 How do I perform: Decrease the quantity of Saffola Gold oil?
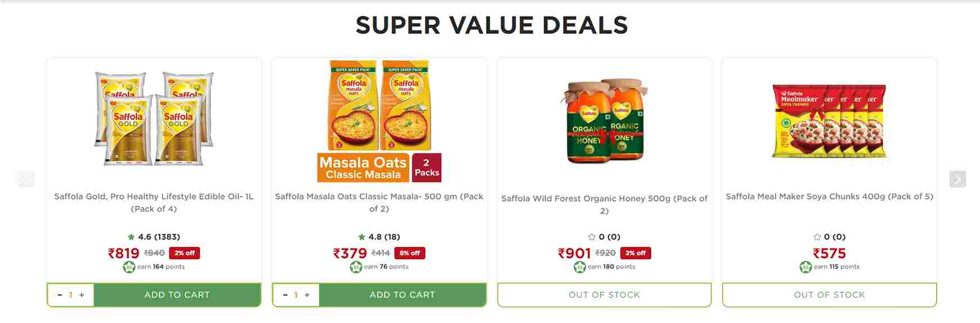[x=60, y=295]
